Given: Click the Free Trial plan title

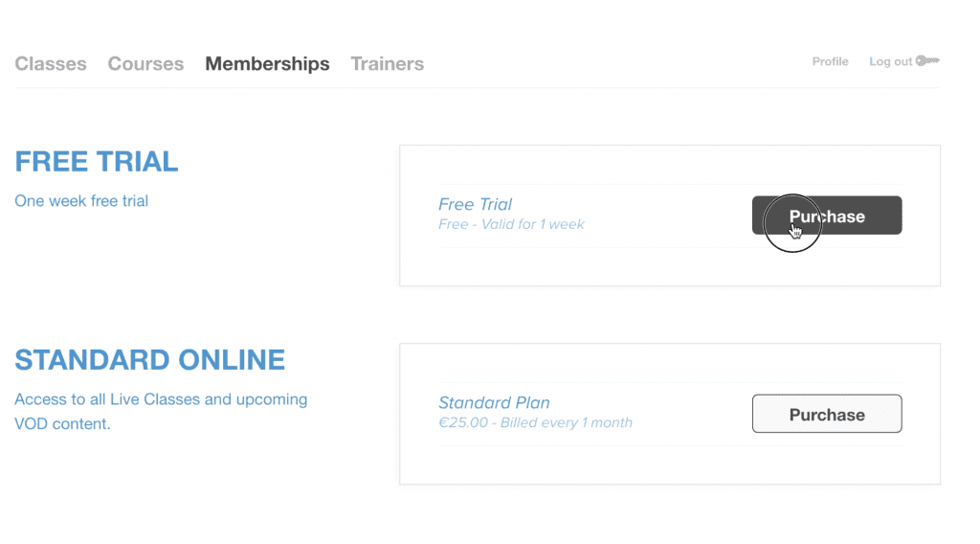Looking at the screenshot, I should tap(475, 204).
